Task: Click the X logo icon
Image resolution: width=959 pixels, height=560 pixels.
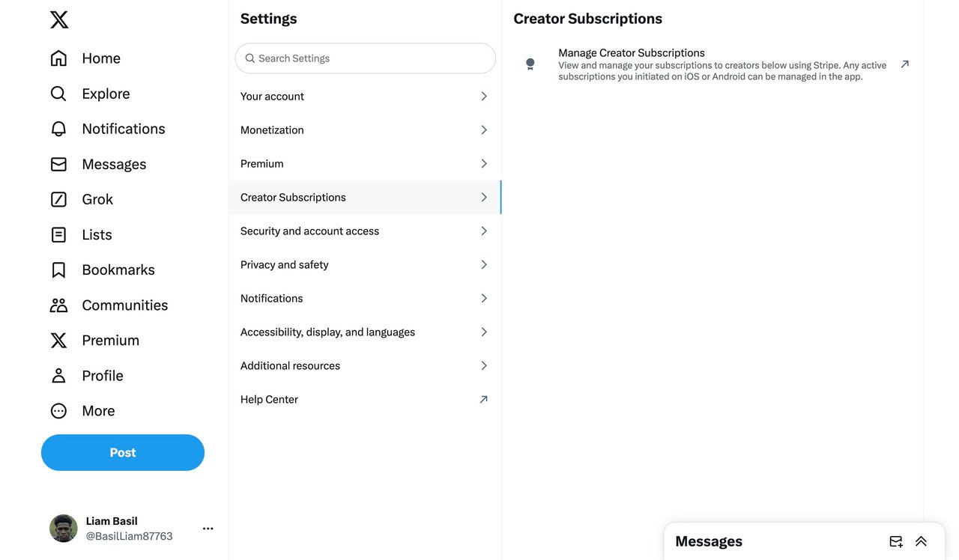Action: (59, 19)
